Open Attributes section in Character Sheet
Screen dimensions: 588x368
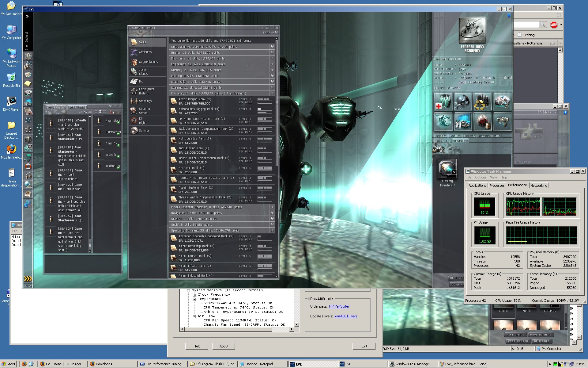pyautogui.click(x=145, y=52)
